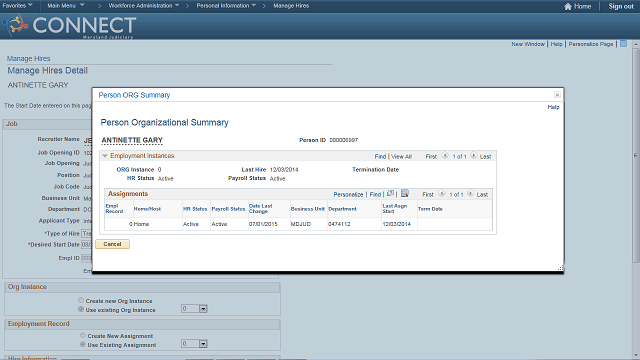
Task: Click Last in Employment Instances navigation
Action: click(485, 156)
